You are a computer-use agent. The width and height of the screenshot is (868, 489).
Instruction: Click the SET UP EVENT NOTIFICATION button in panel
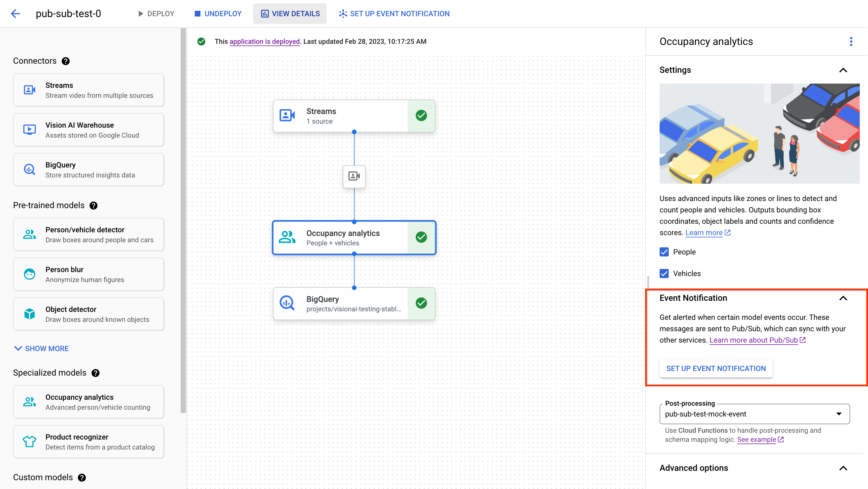(x=715, y=368)
